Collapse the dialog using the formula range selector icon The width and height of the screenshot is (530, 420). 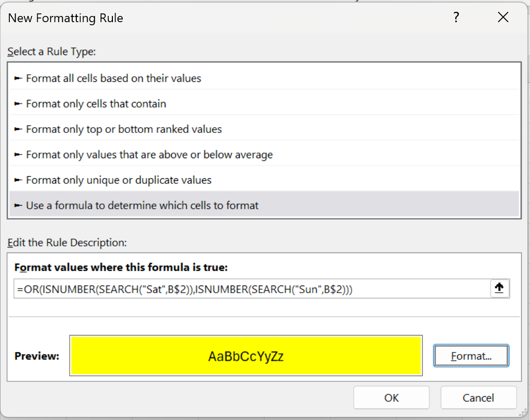pyautogui.click(x=499, y=289)
